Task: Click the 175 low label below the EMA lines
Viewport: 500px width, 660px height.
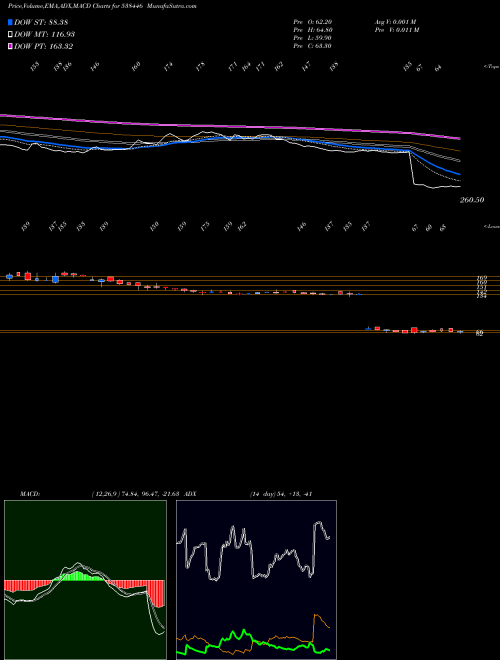Action: pyautogui.click(x=205, y=226)
